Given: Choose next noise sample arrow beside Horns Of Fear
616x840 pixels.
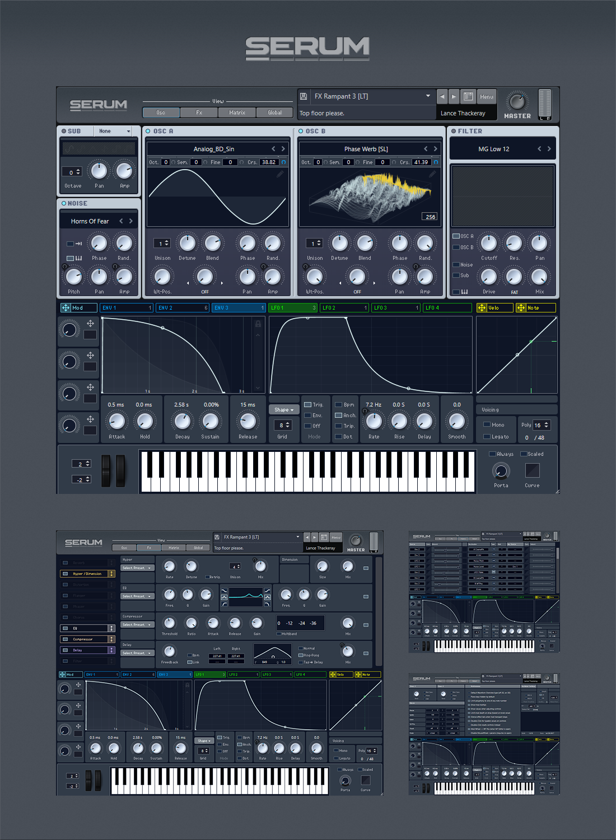Looking at the screenshot, I should coord(131,221).
